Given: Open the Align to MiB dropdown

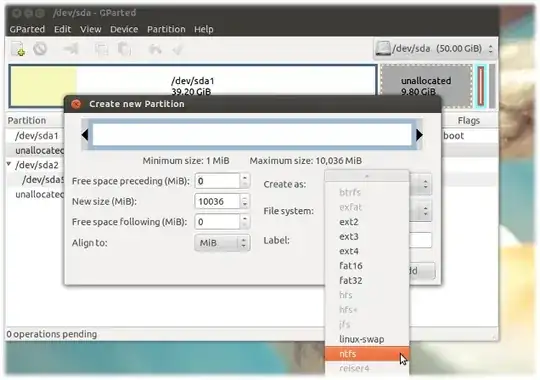Looking at the screenshot, I should 222,243.
